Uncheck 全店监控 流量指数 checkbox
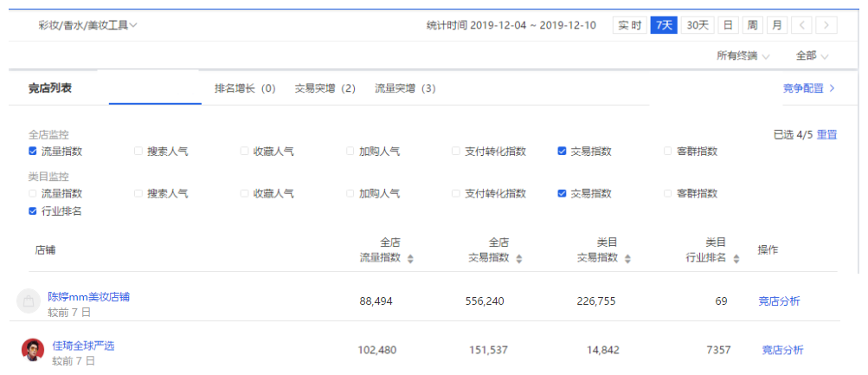 (33, 152)
